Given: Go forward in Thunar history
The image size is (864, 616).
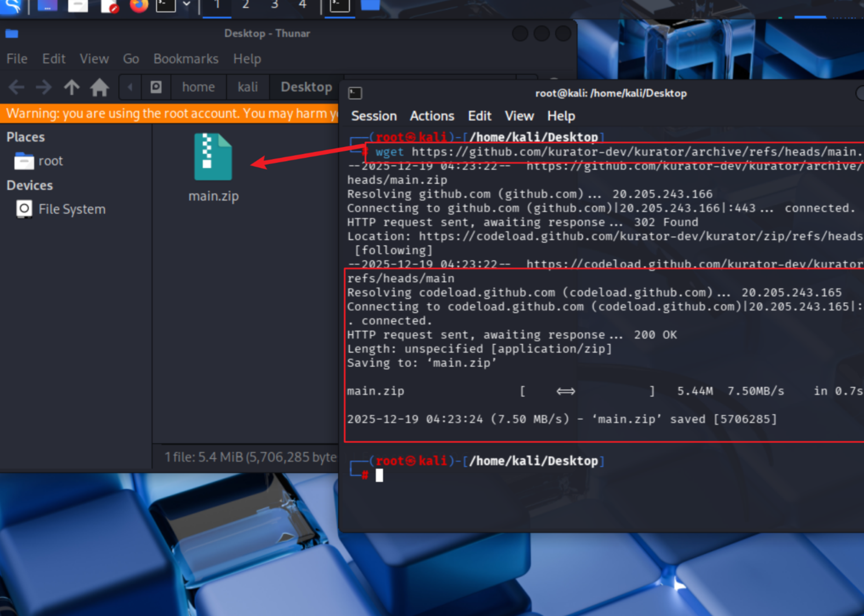Looking at the screenshot, I should coord(43,87).
